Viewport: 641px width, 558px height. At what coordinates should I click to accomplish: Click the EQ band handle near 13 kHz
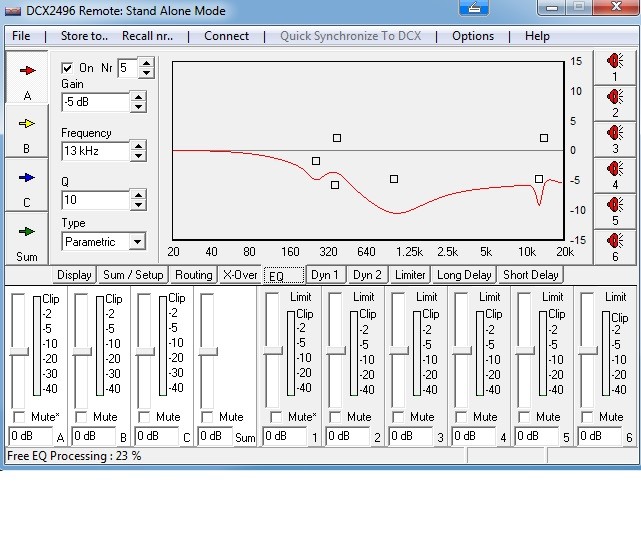[539, 179]
